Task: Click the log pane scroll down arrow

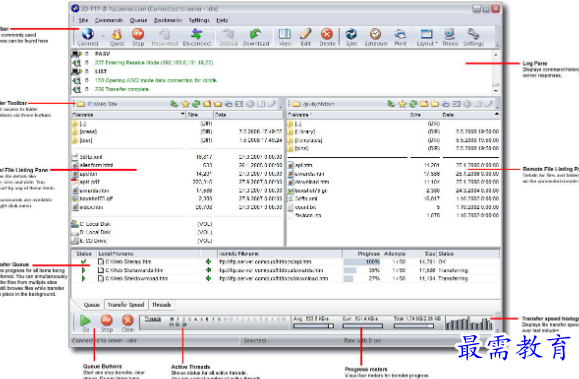Action: 496,90
